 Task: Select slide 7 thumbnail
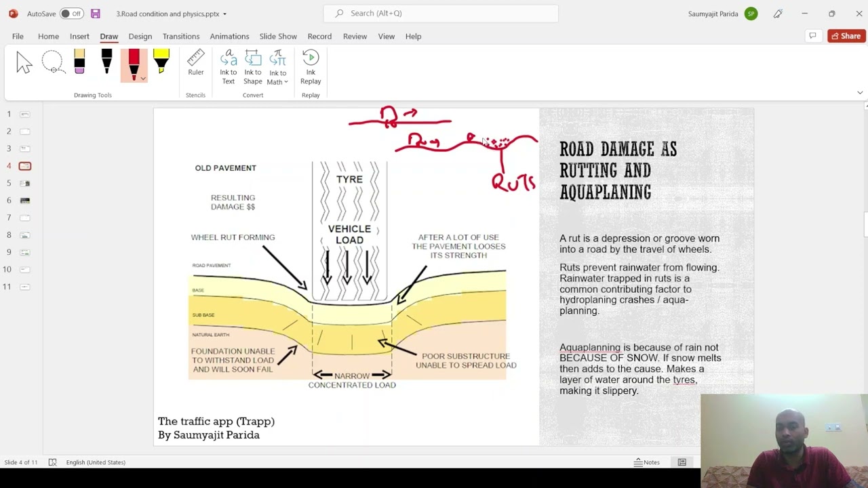point(25,218)
